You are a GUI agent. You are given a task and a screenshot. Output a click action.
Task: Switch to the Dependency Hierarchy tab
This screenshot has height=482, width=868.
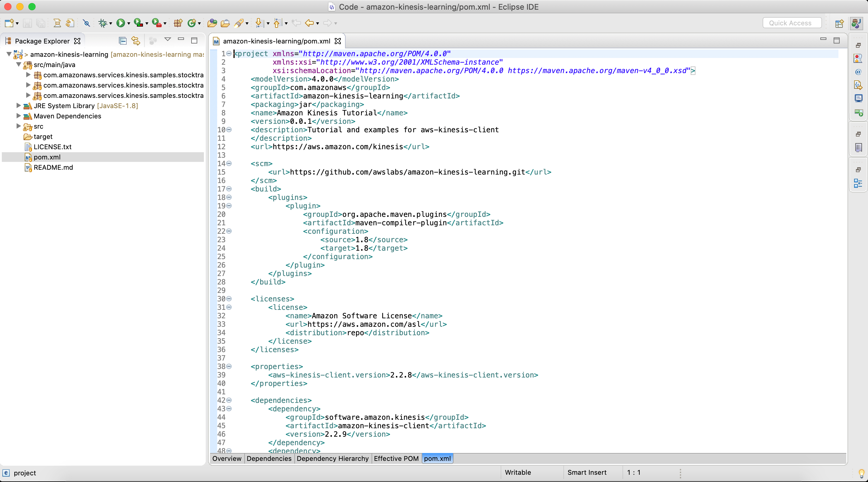332,458
